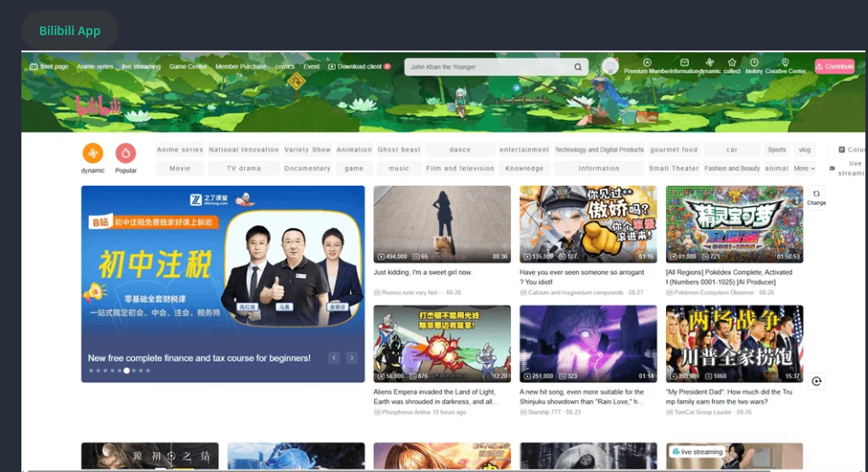
Task: Select the Film and television category
Action: pos(460,169)
